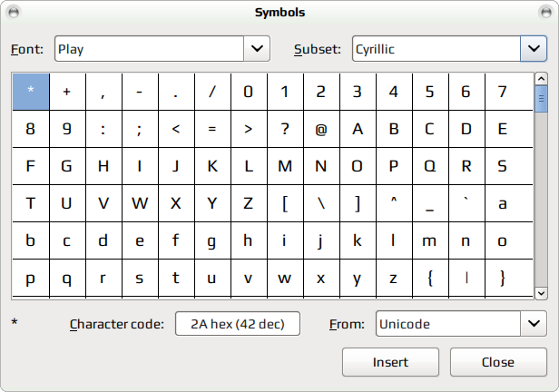Image resolution: width=559 pixels, height=392 pixels.
Task: Select the lowercase w cell
Action: point(285,278)
